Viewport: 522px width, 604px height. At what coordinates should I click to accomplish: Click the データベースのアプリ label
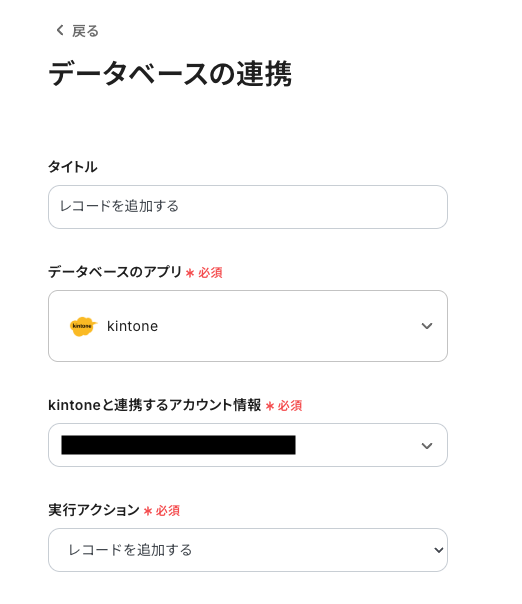pyautogui.click(x=115, y=272)
